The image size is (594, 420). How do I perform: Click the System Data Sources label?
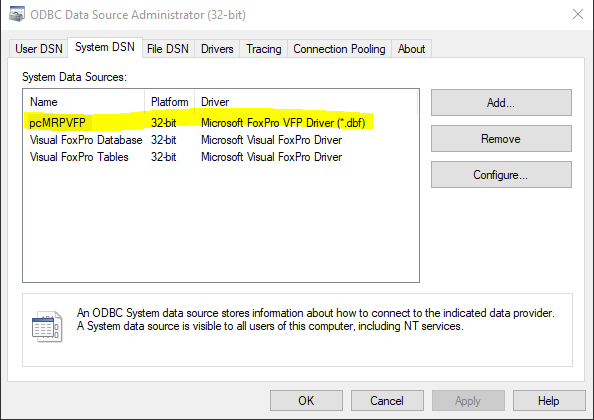(x=74, y=77)
